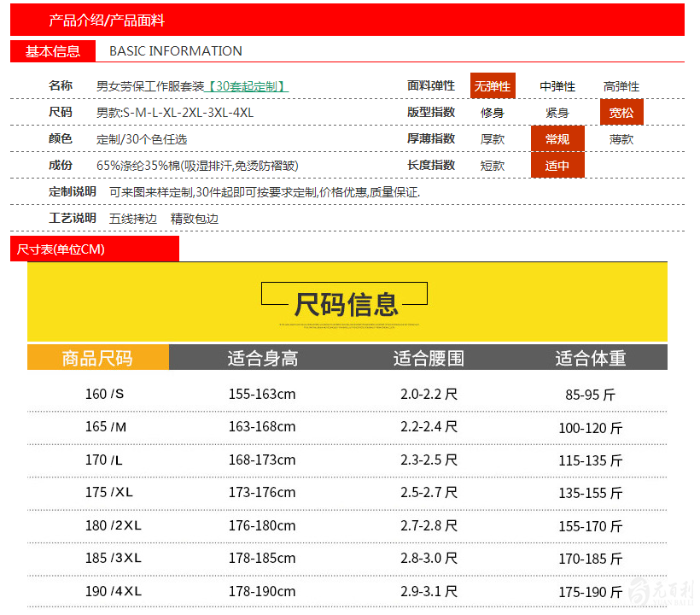Viewport: 700px width, 615px height.
Task: Choose the 高弹性 elasticity option
Action: (x=621, y=86)
